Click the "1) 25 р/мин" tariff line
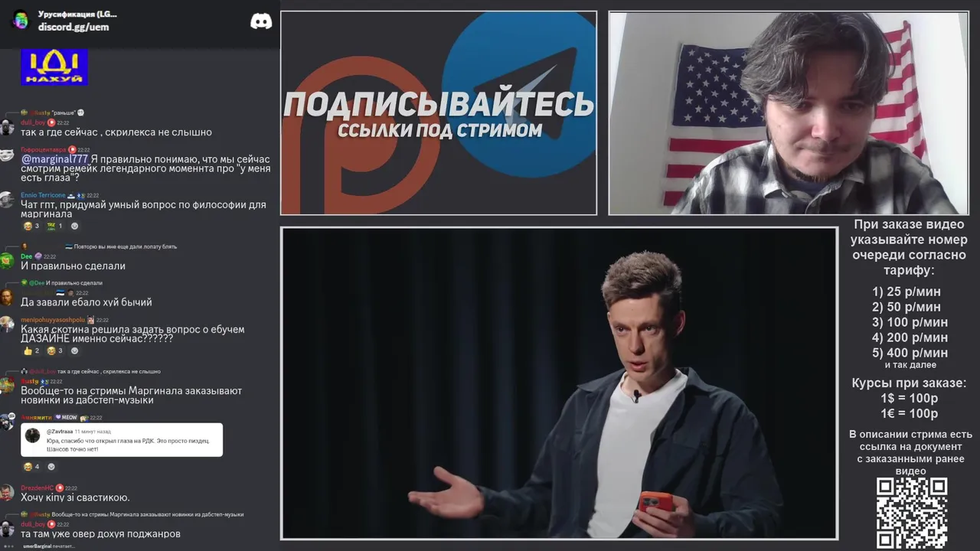Screen dimensions: 980x551 click(x=906, y=292)
